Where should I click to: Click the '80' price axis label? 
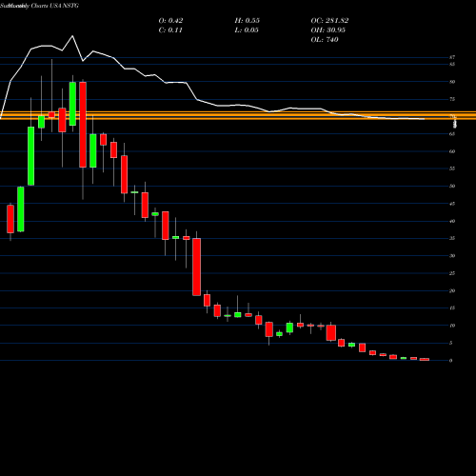click(452, 82)
